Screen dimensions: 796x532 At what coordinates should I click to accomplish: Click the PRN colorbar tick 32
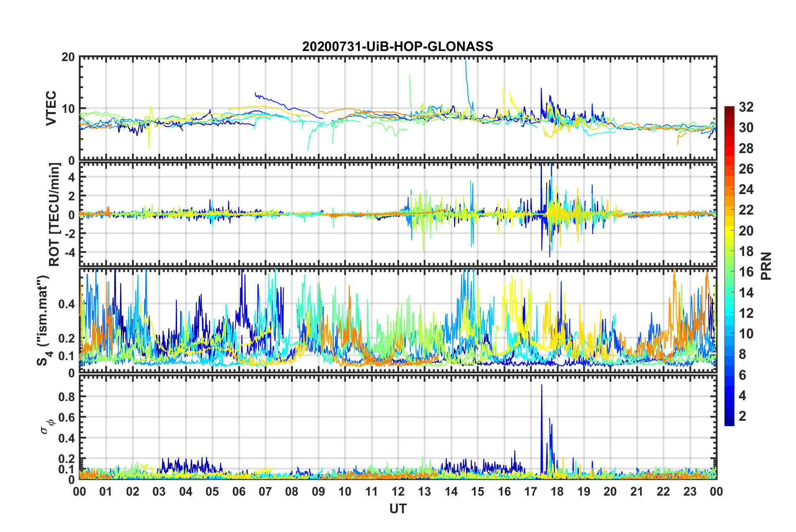[x=746, y=107]
